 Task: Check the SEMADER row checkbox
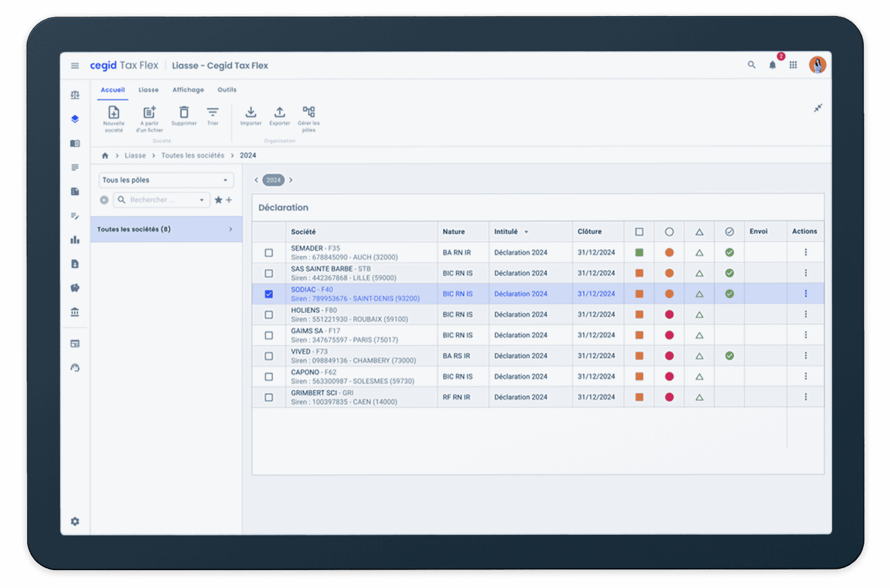pyautogui.click(x=269, y=253)
